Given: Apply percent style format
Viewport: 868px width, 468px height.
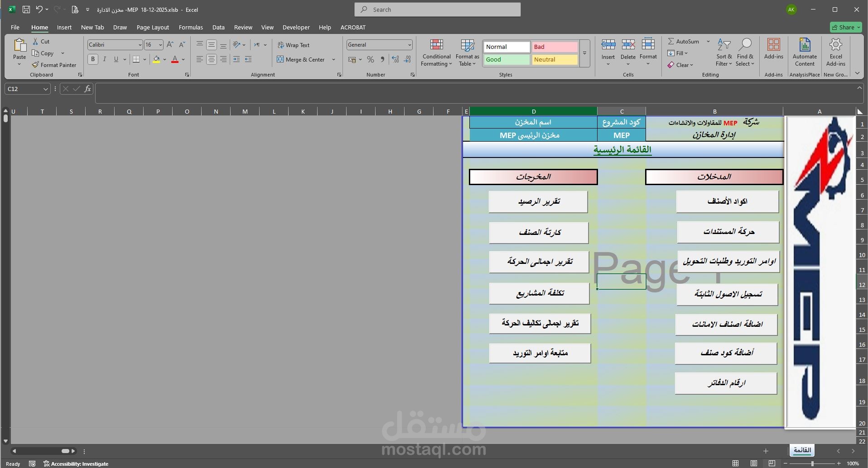Looking at the screenshot, I should [x=371, y=59].
